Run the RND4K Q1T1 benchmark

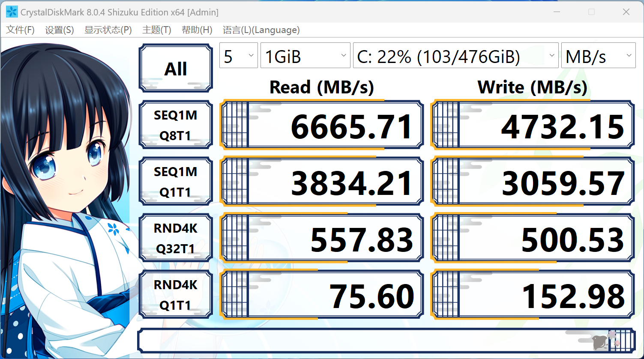pos(175,294)
